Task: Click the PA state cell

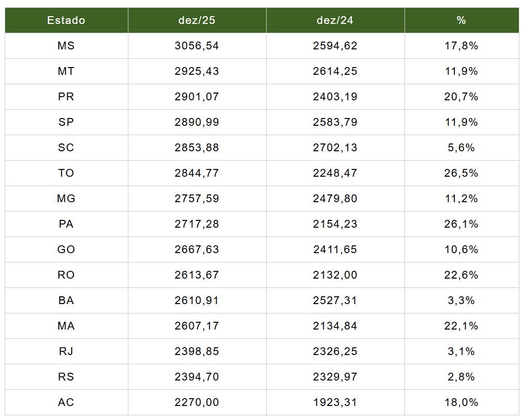Action: coord(66,224)
